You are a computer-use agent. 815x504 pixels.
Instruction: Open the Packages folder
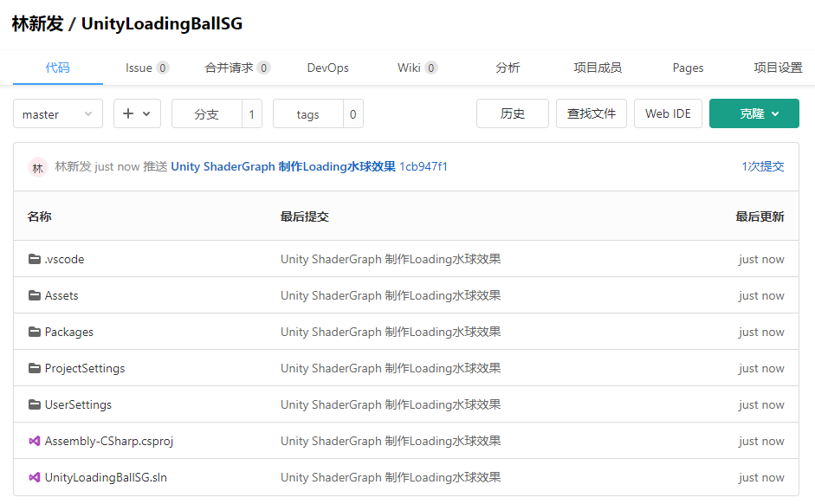tap(69, 332)
